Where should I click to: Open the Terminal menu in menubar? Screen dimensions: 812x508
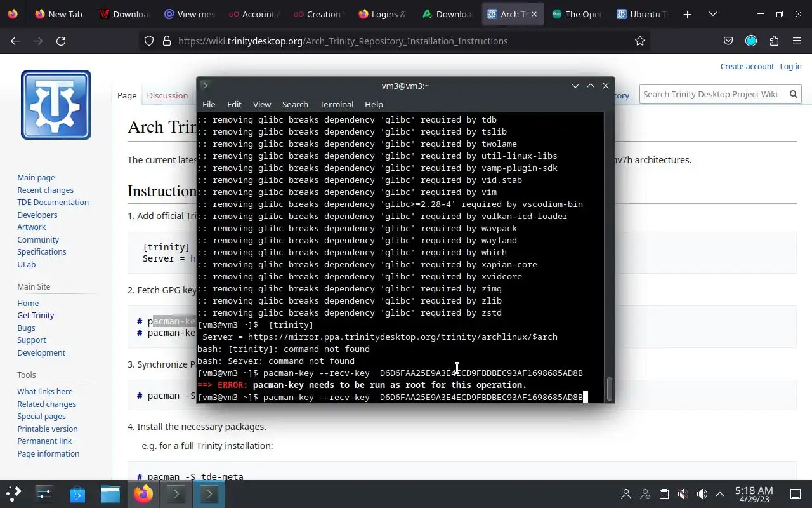click(336, 104)
